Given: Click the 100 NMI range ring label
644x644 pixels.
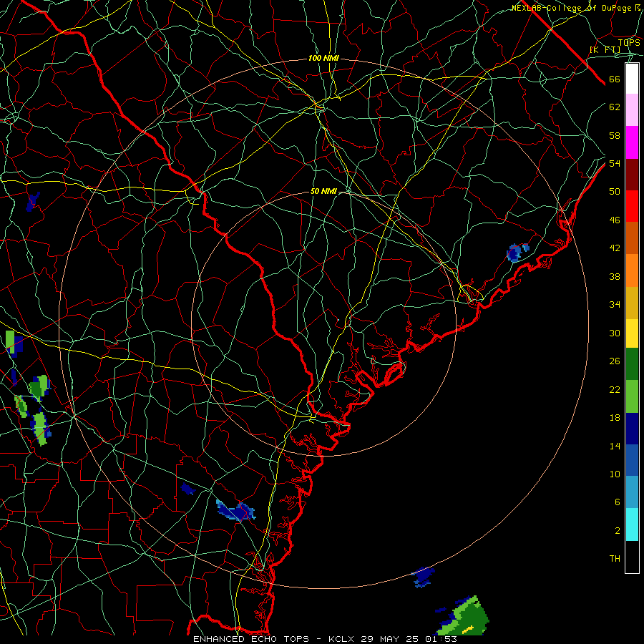Looking at the screenshot, I should 323,59.
